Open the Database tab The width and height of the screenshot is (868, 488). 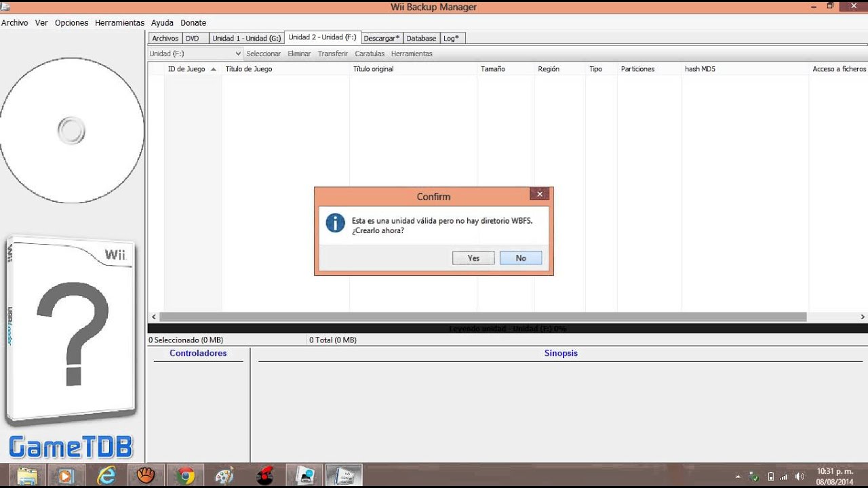[x=421, y=39]
